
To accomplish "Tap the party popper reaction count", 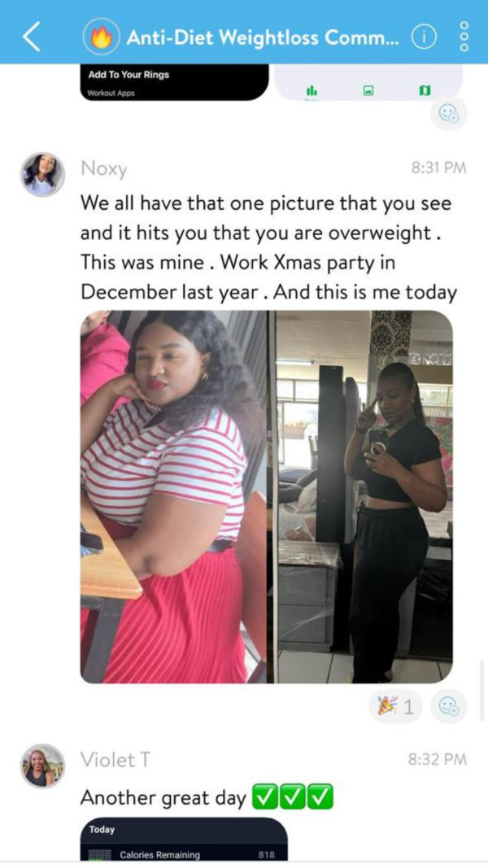I will click(x=395, y=706).
